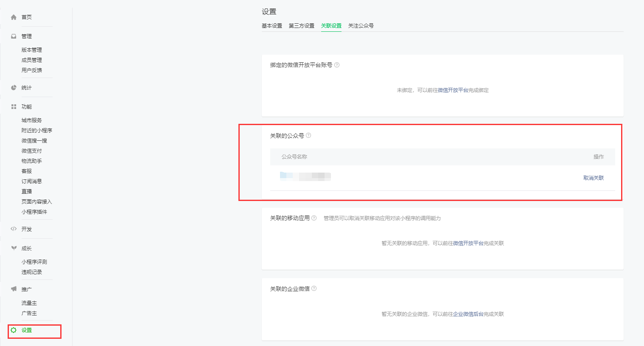Click the 关联的企业微信 section heading
This screenshot has width=644, height=346.
pos(290,289)
